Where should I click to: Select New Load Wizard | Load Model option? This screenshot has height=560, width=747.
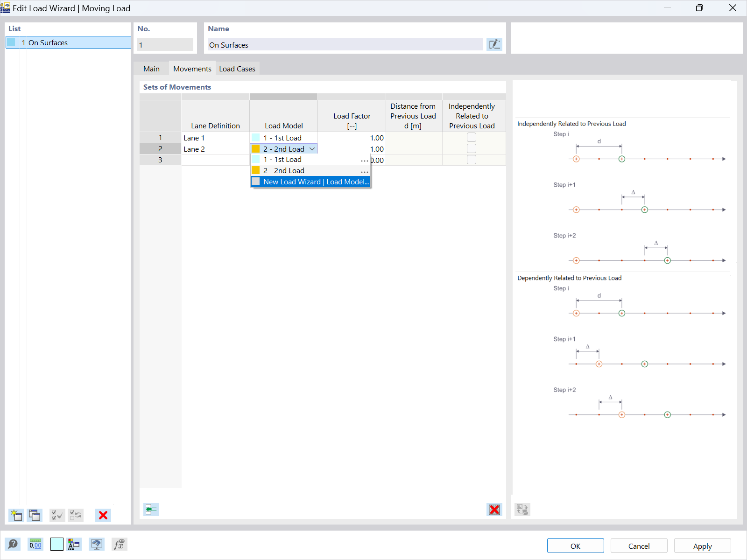pyautogui.click(x=311, y=182)
